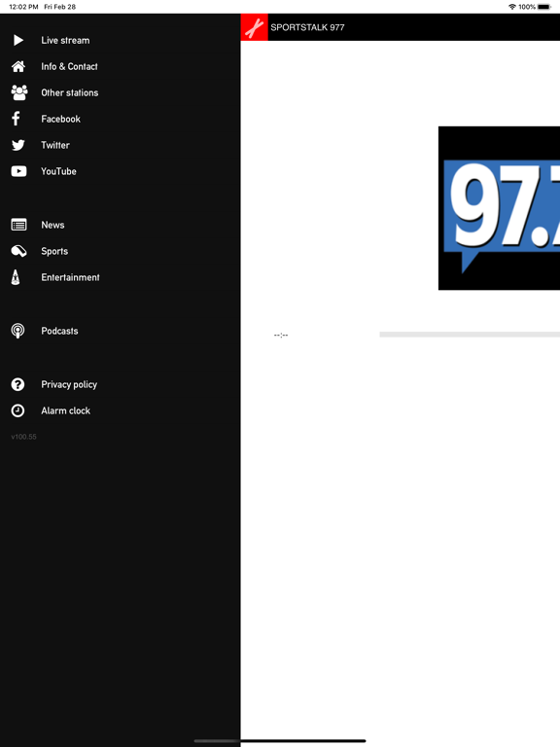Tap the News newspaper icon
Screen dimensions: 560x747
[x=18, y=225]
